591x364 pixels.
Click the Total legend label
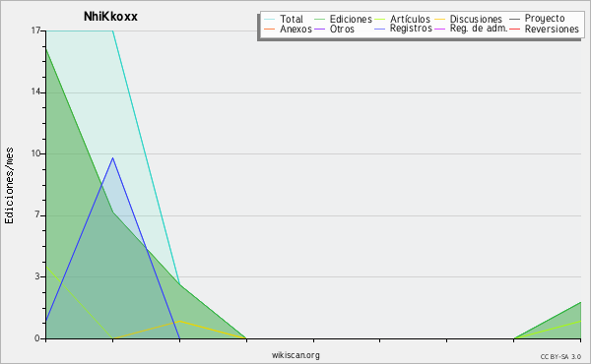(x=291, y=19)
